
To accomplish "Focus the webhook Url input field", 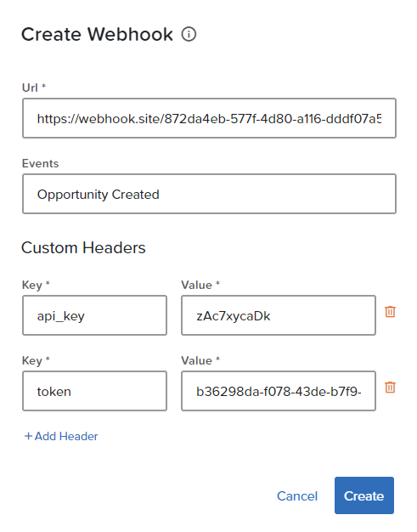I will 209,118.
